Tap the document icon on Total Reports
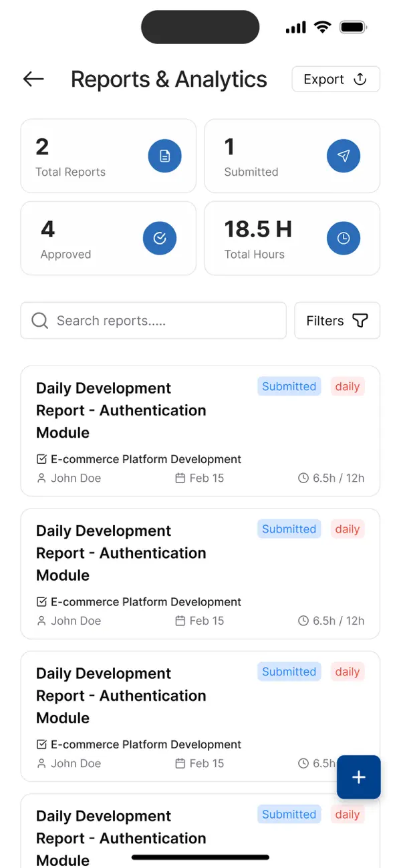This screenshot has width=401, height=868. [x=164, y=156]
